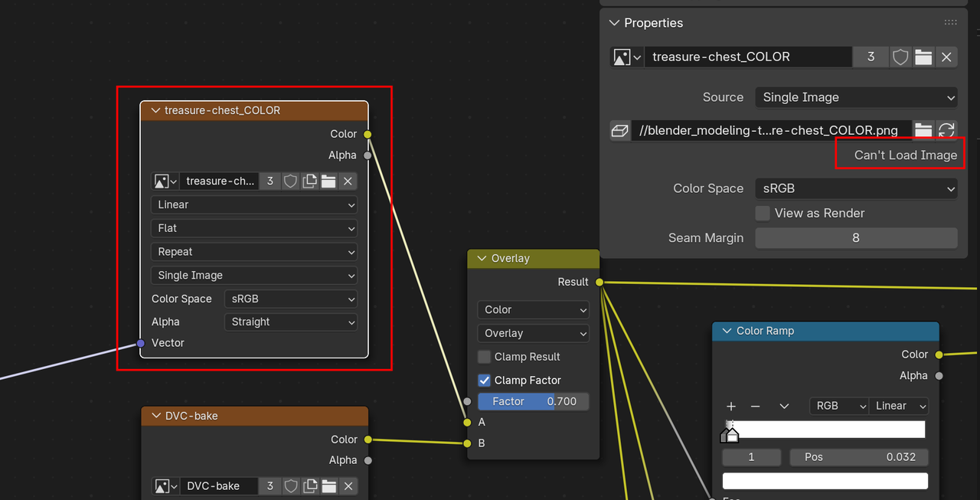Enable the Clamp Result checkbox

(x=484, y=357)
